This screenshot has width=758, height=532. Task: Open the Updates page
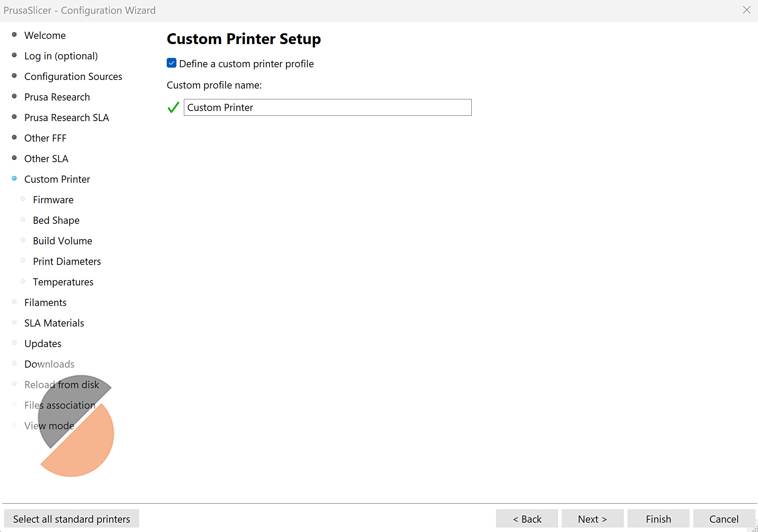click(x=43, y=344)
